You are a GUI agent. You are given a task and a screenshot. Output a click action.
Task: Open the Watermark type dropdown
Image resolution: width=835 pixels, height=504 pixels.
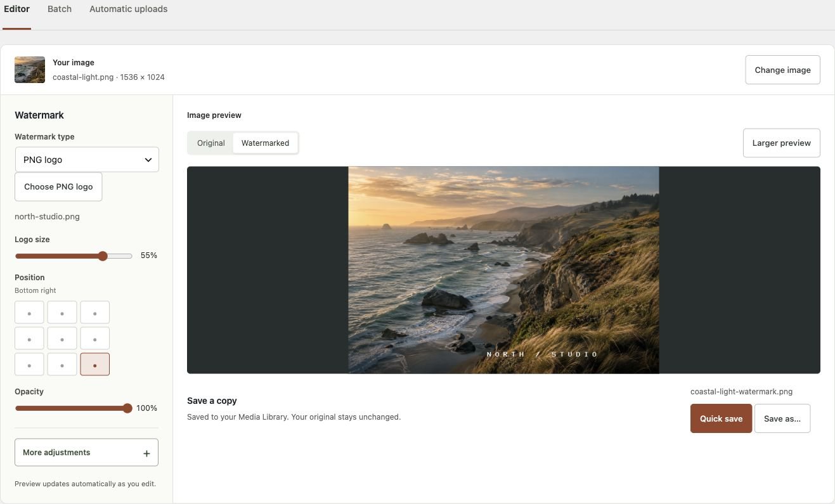[87, 160]
